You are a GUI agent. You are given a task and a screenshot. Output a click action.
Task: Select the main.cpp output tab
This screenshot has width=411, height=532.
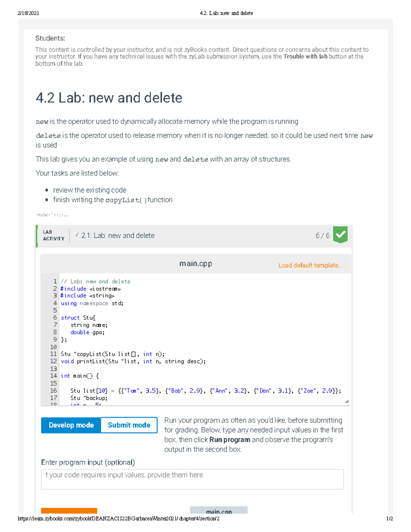coord(219,512)
